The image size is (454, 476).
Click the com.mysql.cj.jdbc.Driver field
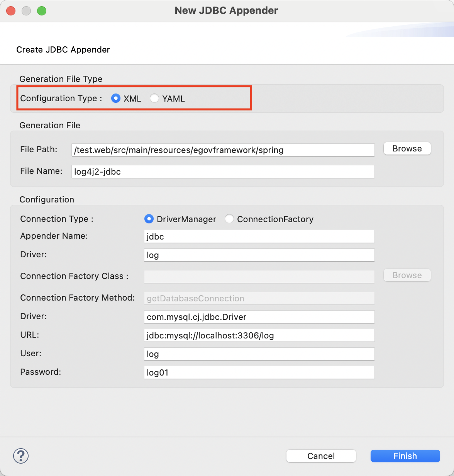[x=259, y=317]
